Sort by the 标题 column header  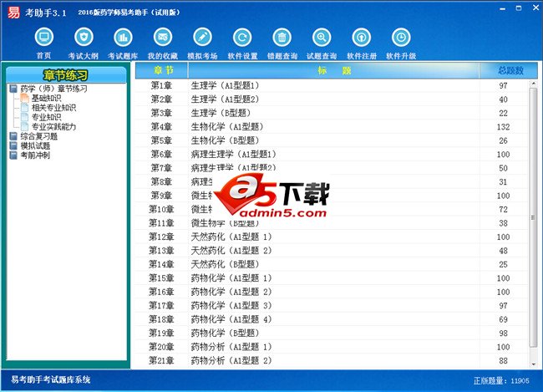(334, 70)
